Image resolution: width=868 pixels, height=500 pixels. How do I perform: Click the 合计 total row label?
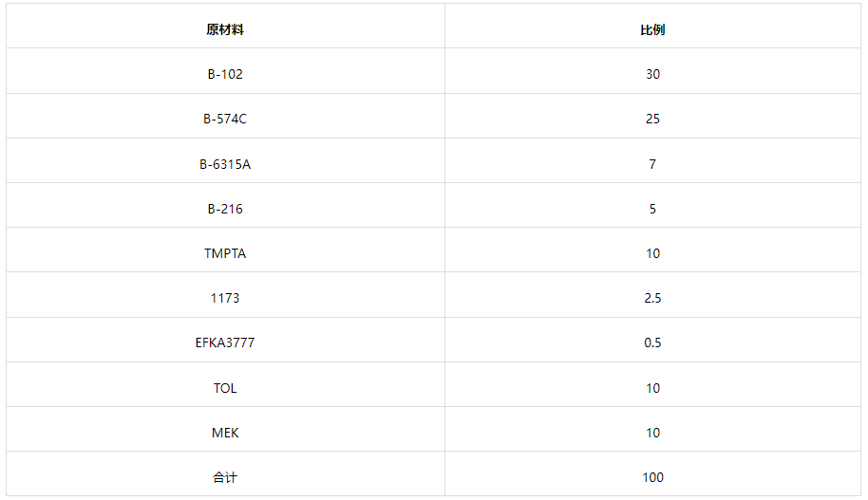(x=225, y=477)
